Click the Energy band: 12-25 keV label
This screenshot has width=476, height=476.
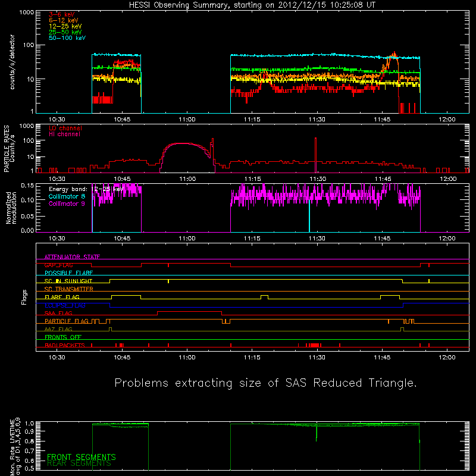click(x=86, y=189)
